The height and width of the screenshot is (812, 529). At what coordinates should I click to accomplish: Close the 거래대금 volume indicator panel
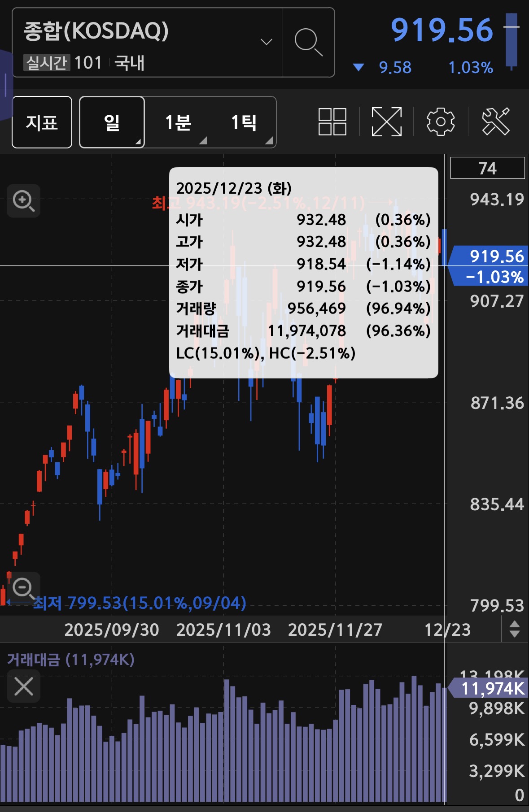[x=24, y=686]
